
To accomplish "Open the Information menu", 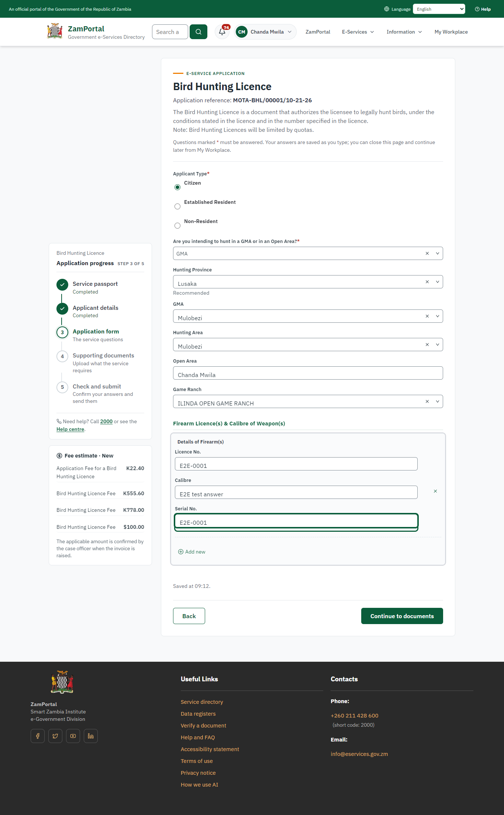I will 404,32.
